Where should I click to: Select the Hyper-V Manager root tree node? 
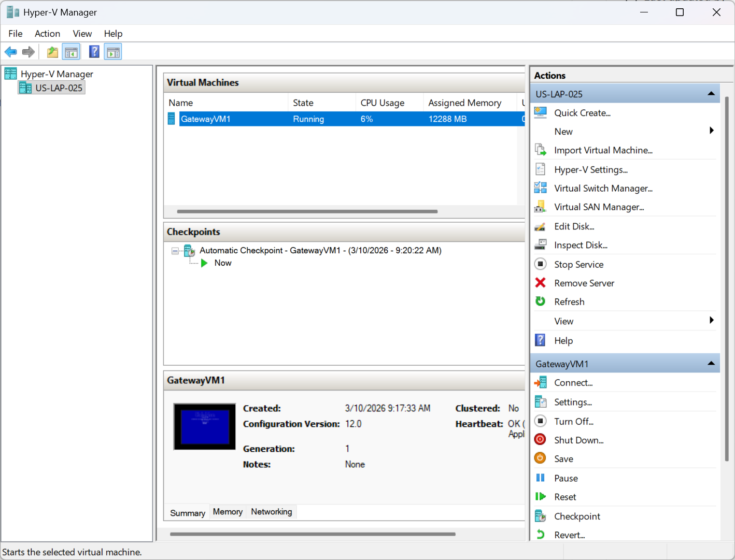tap(57, 74)
